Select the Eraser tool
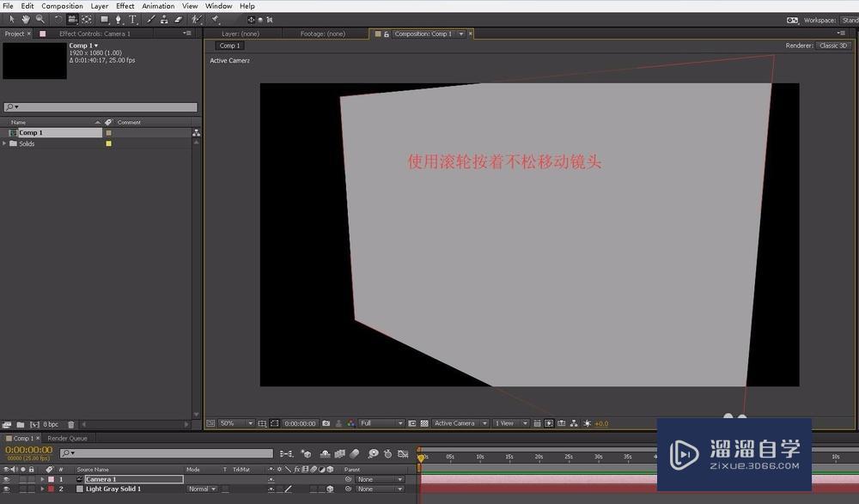 [178, 19]
